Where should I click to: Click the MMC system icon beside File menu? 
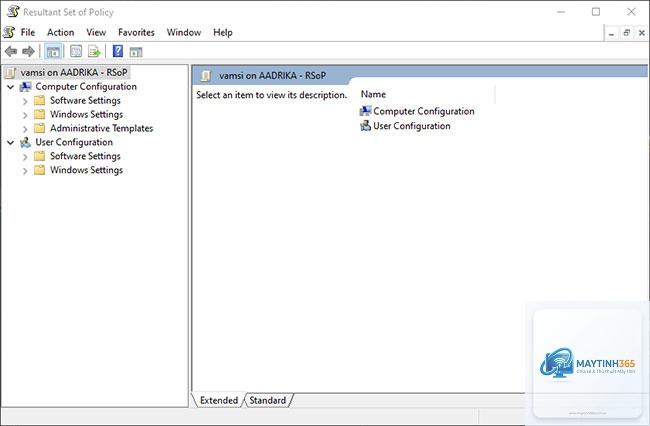[9, 32]
